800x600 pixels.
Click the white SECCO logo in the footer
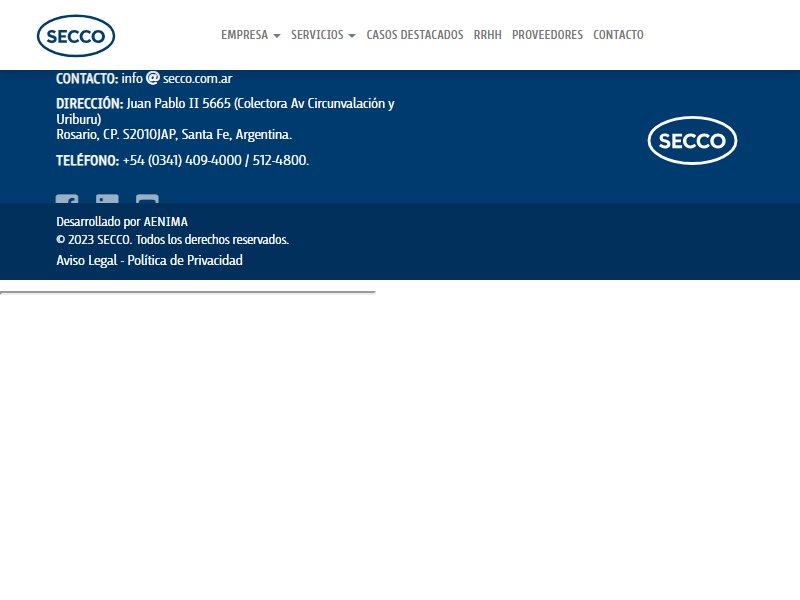click(x=692, y=140)
